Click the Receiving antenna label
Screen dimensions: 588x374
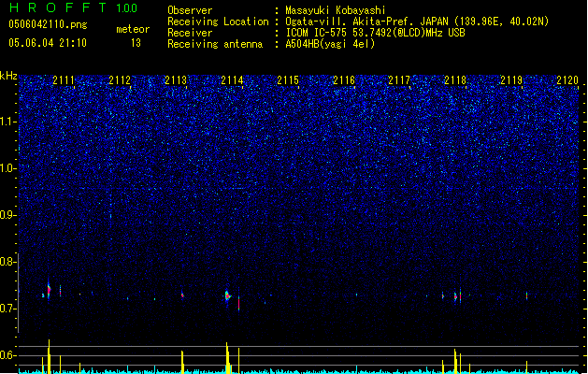[x=215, y=44]
